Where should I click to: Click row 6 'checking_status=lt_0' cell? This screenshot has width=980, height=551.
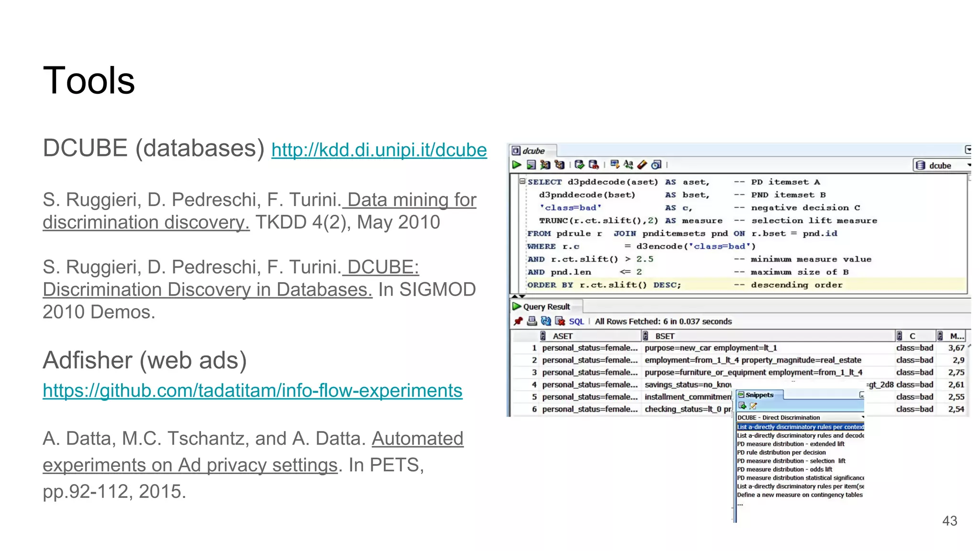pos(688,409)
